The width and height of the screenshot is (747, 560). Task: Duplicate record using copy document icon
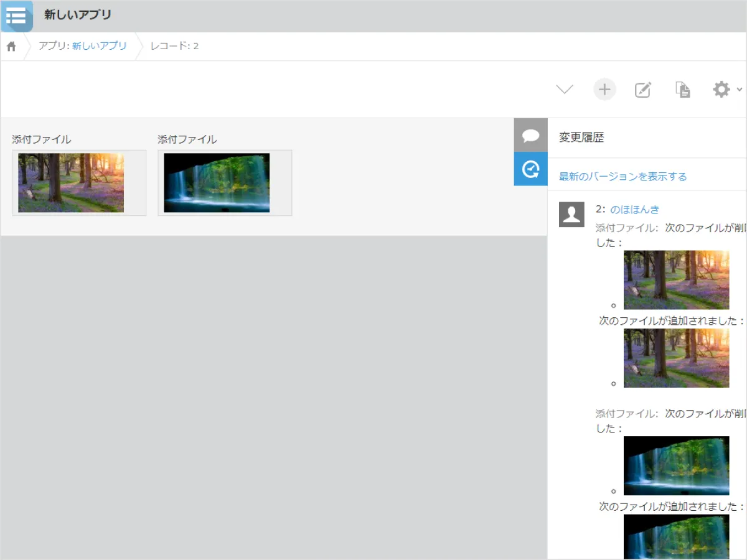pyautogui.click(x=683, y=90)
